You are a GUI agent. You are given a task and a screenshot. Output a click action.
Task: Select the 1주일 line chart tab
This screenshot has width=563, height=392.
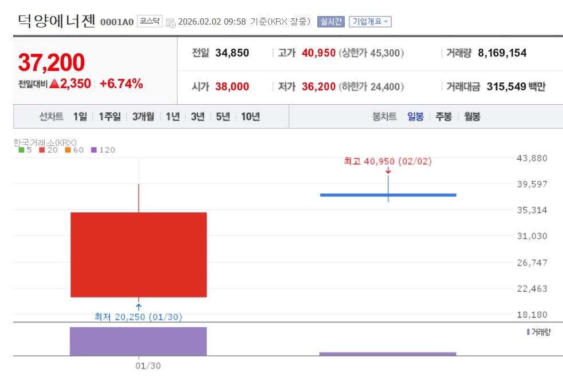click(x=109, y=117)
